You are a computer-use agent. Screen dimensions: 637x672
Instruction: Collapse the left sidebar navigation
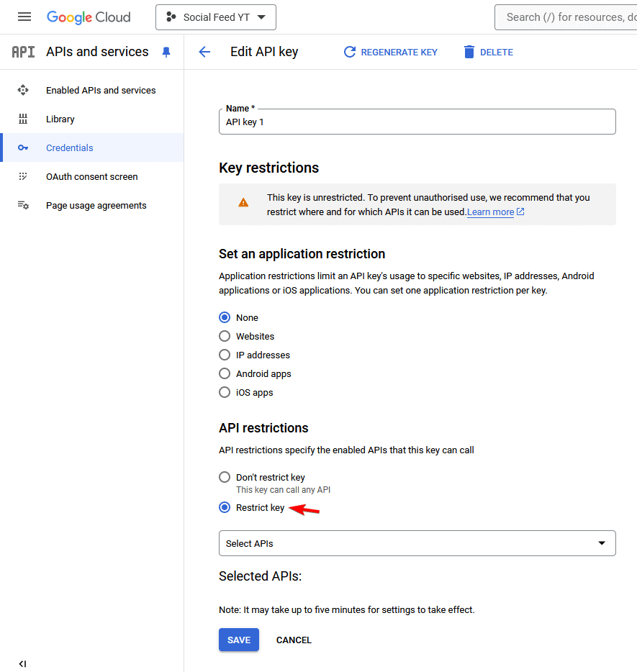point(22,663)
